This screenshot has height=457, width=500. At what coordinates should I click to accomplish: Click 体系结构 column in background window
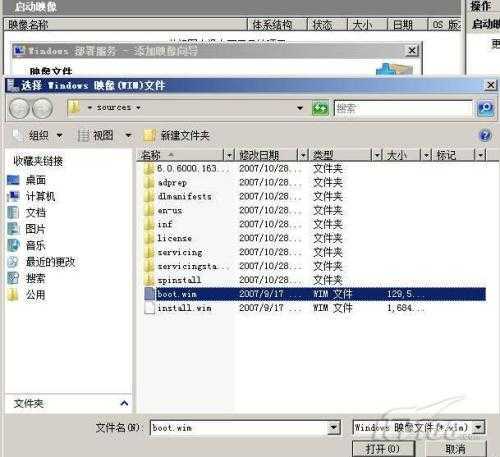coord(277,25)
